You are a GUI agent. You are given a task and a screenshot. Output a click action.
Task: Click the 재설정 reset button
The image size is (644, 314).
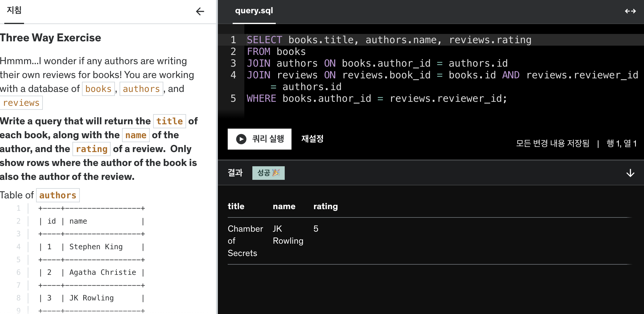click(312, 139)
